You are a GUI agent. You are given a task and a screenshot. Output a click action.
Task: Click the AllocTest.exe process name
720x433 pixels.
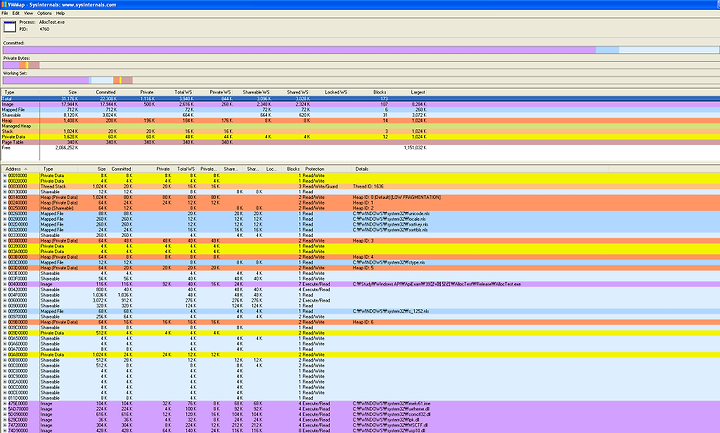click(x=52, y=22)
